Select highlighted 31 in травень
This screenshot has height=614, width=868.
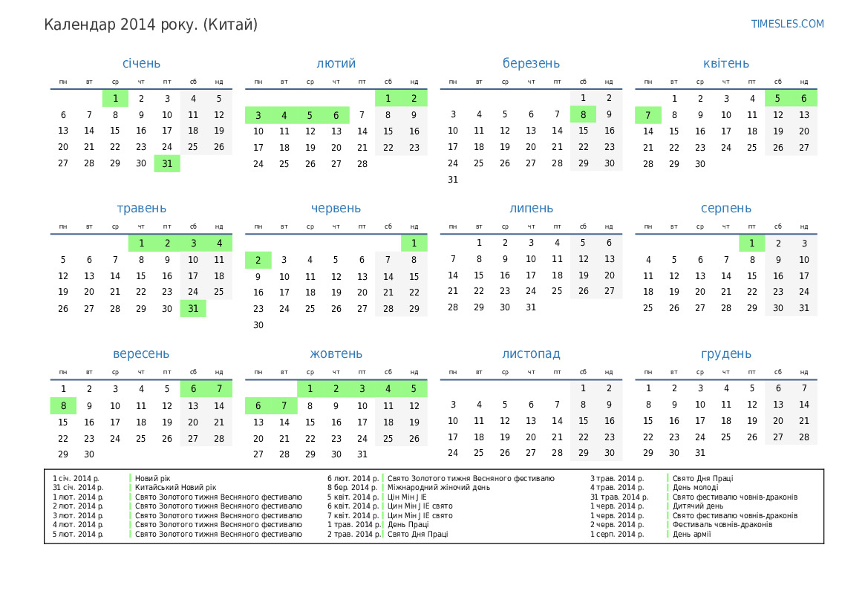(193, 309)
